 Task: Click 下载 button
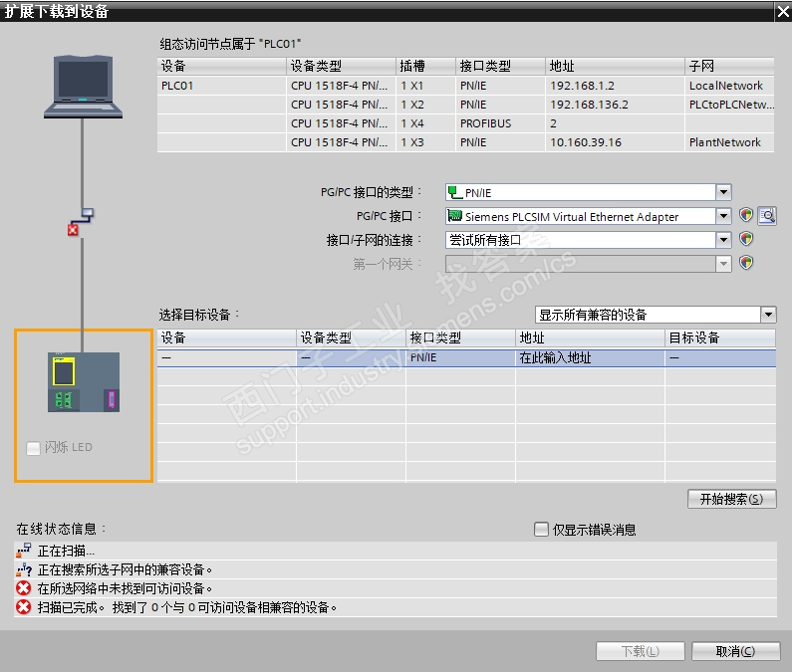640,651
